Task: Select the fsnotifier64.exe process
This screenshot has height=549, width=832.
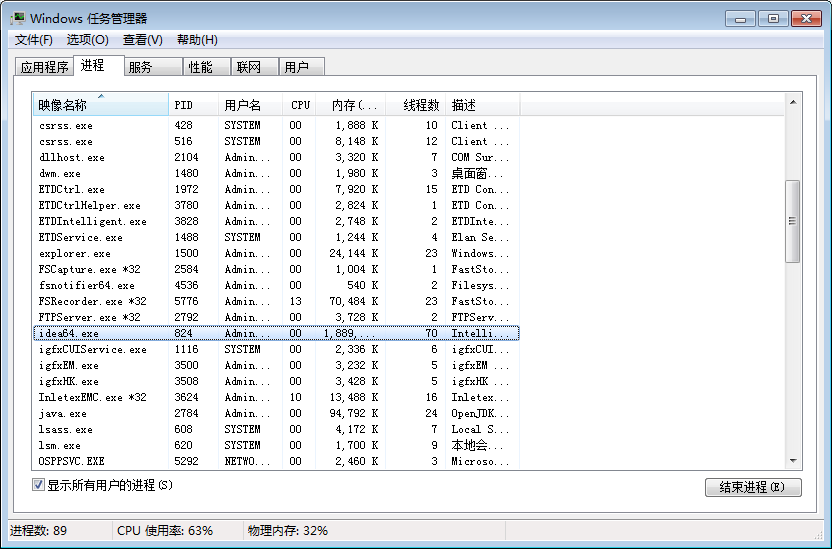Action: 276,285
